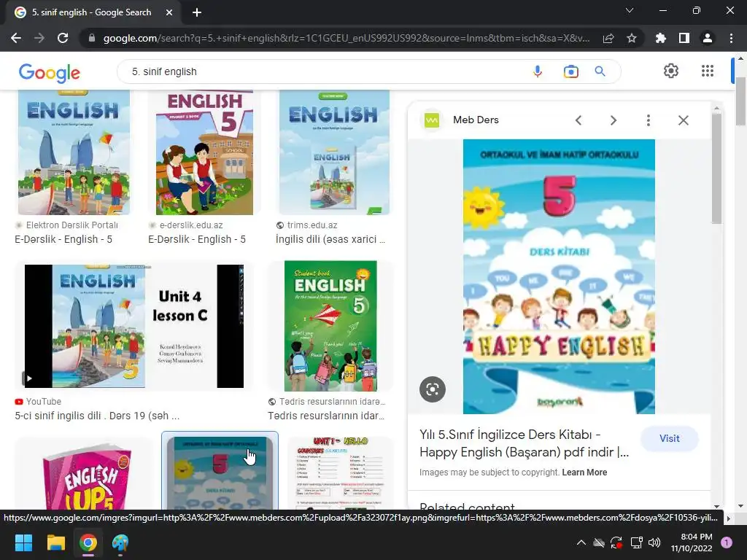Open the Chrome profile menu
Viewport: 747px width, 560px height.
708,38
